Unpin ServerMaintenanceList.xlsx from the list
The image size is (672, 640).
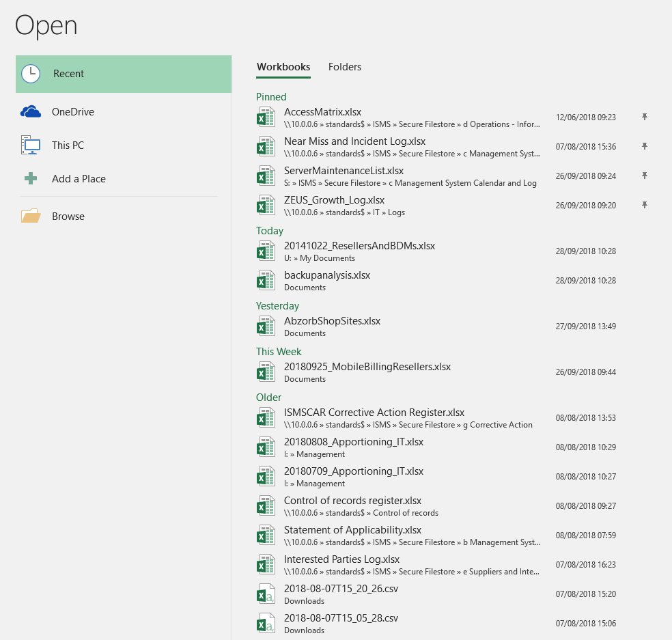tap(644, 176)
